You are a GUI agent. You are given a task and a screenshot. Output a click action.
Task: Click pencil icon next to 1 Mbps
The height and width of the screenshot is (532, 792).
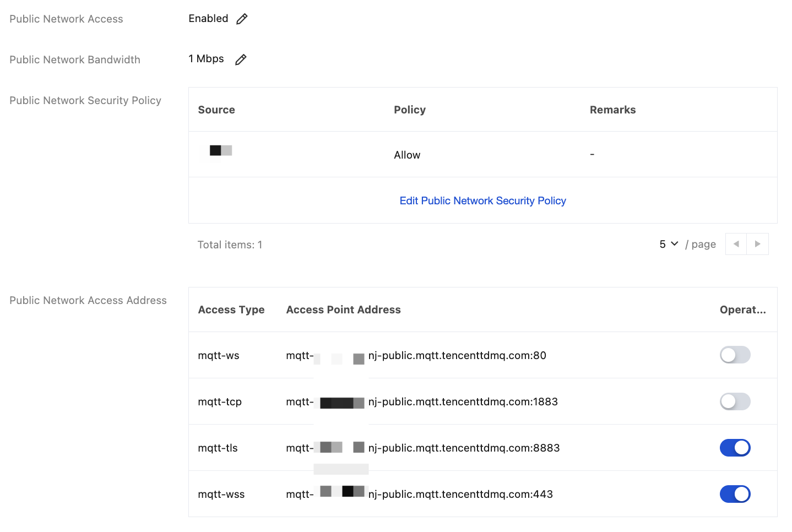241,59
